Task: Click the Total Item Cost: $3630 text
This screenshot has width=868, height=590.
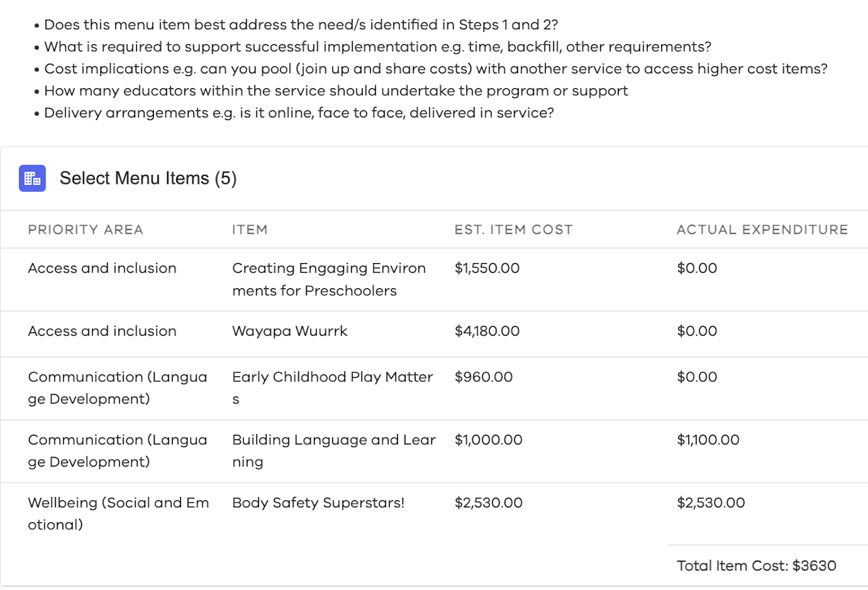Action: (756, 566)
